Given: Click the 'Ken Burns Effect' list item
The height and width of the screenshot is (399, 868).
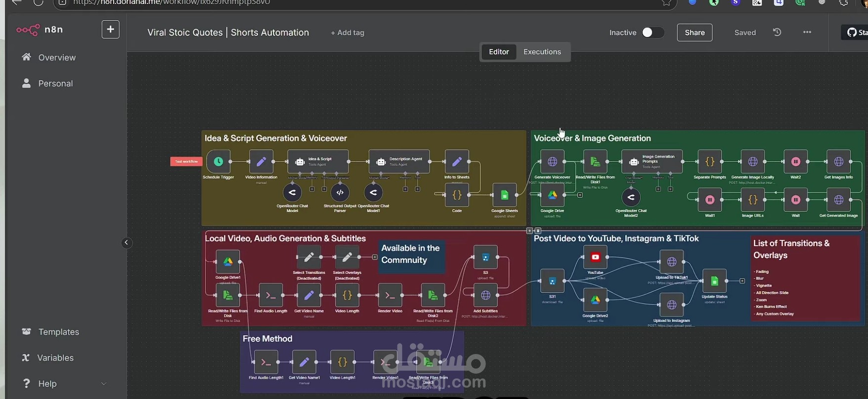Looking at the screenshot, I should [x=771, y=307].
